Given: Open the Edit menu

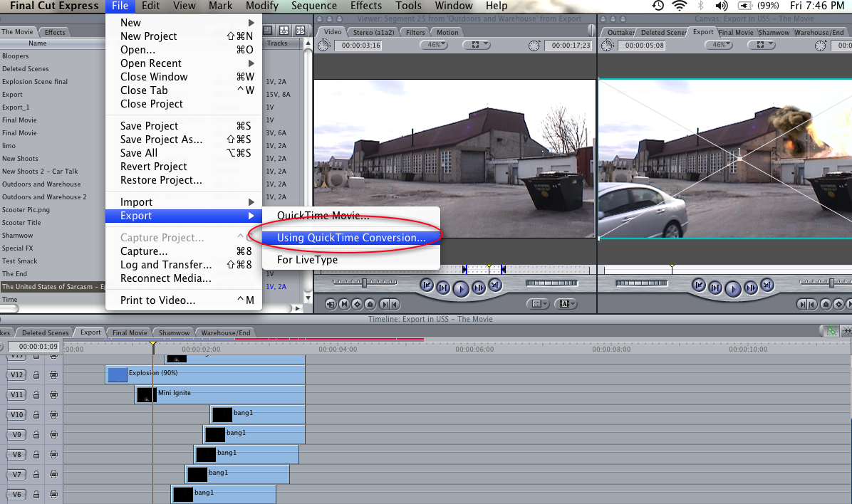Looking at the screenshot, I should [x=150, y=6].
